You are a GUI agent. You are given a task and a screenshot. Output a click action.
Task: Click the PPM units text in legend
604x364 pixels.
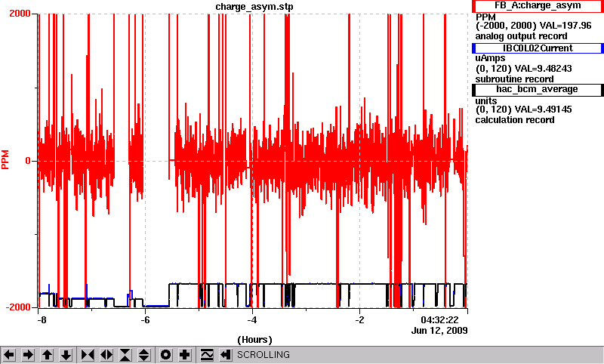[x=485, y=17]
